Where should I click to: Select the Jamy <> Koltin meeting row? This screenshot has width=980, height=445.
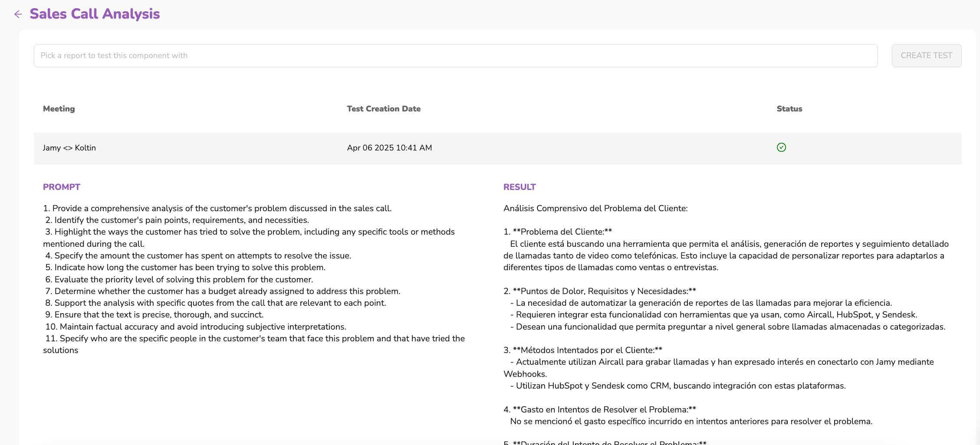click(x=69, y=148)
